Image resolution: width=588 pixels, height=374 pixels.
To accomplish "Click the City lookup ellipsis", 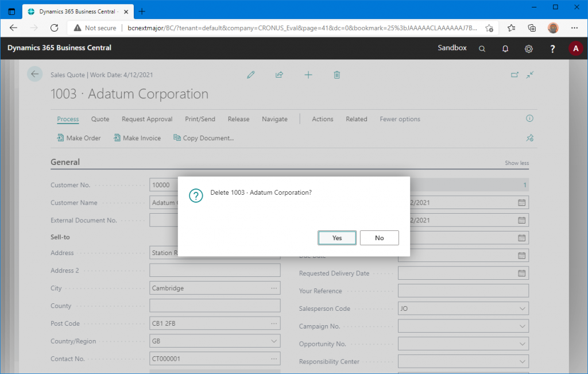I will (x=274, y=288).
